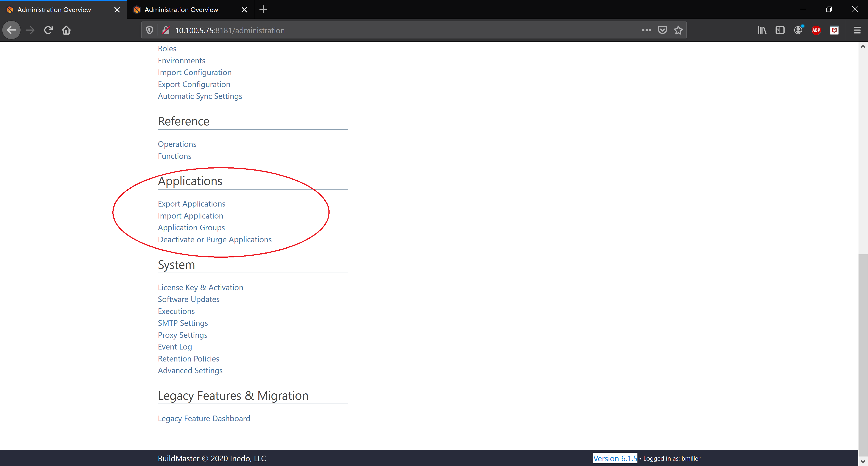Image resolution: width=868 pixels, height=466 pixels.
Task: Open the page actions three-dot menu
Action: [646, 30]
